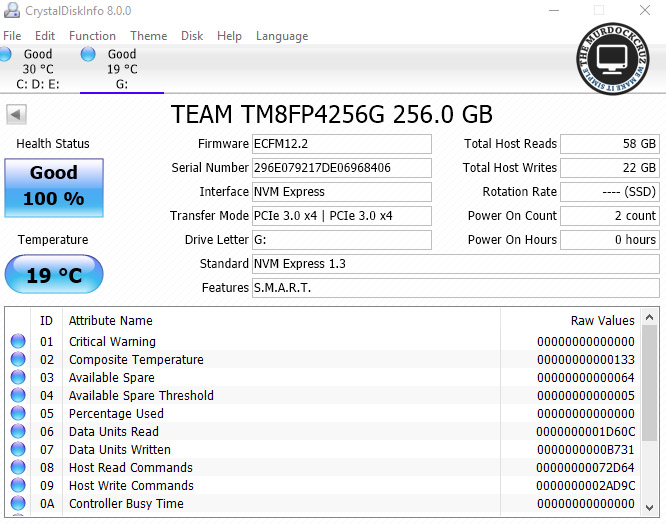666x524 pixels.
Task: Click raw value 0000000001D60C
Action: tap(586, 431)
